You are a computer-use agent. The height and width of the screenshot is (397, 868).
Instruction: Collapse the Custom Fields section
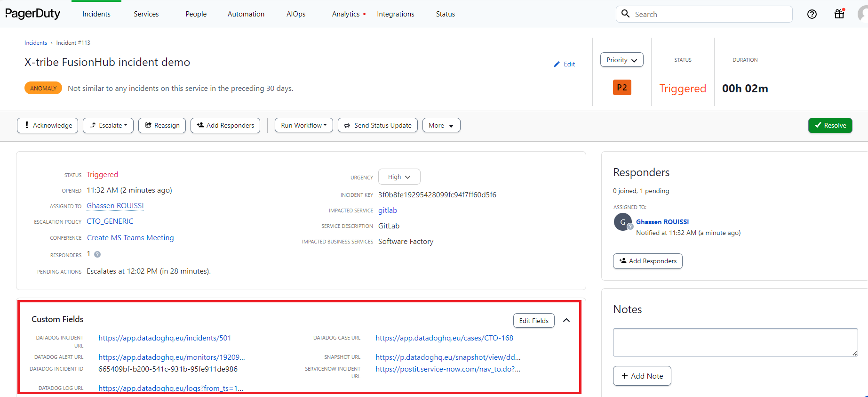coord(566,320)
